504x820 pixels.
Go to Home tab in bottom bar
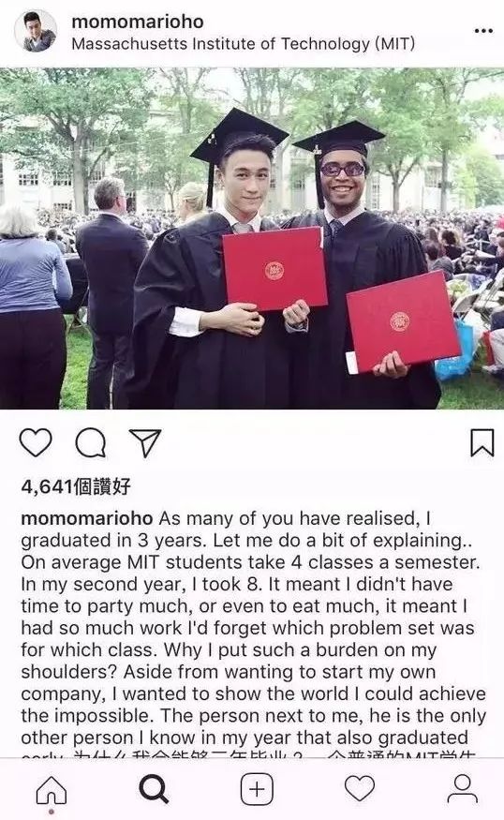pyautogui.click(x=52, y=789)
